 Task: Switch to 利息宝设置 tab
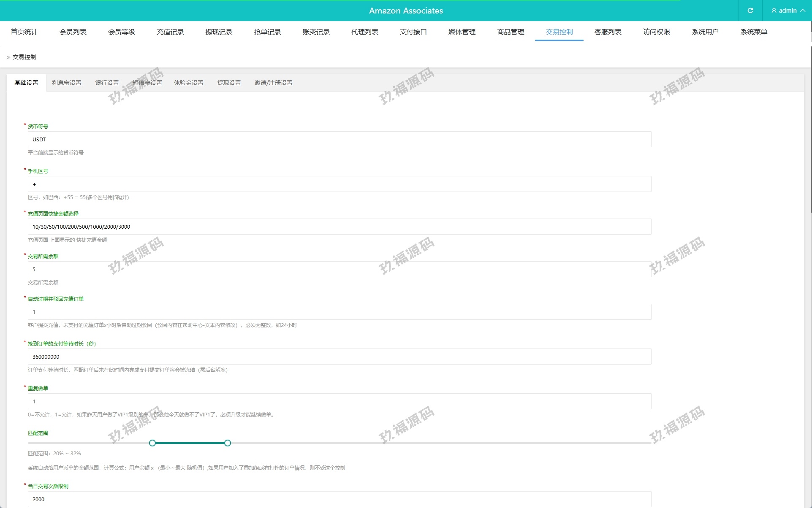(66, 83)
